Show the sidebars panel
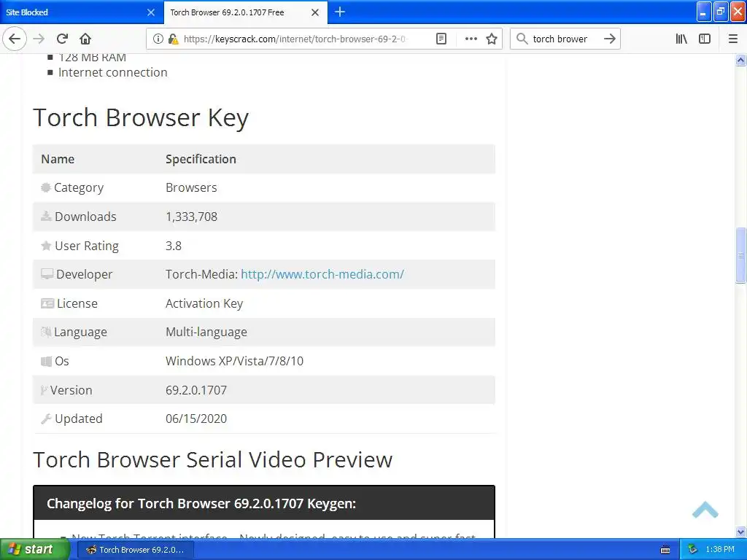 click(705, 39)
